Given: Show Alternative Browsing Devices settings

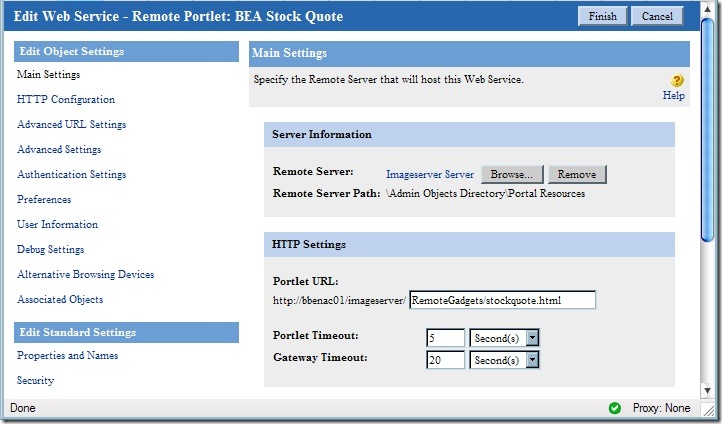Looking at the screenshot, I should pyautogui.click(x=85, y=275).
